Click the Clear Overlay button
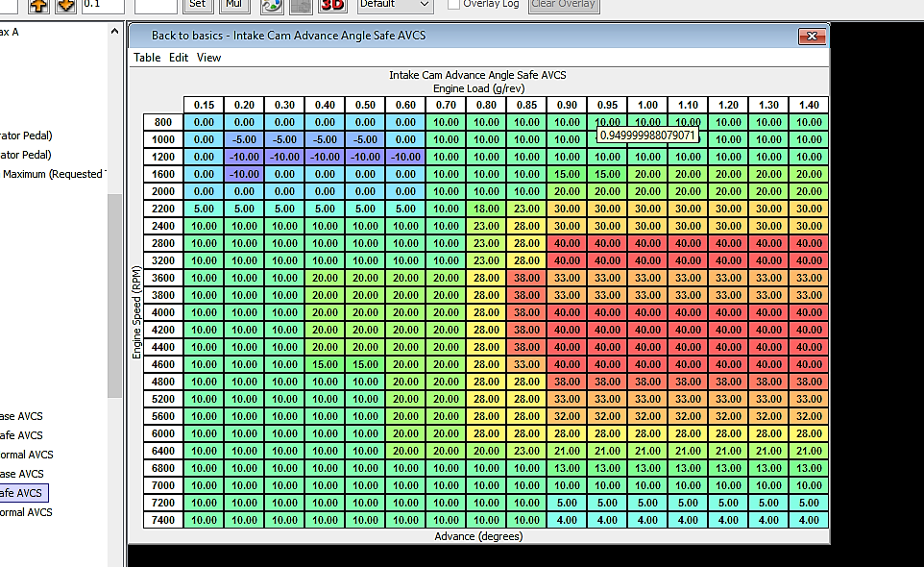 (x=563, y=4)
